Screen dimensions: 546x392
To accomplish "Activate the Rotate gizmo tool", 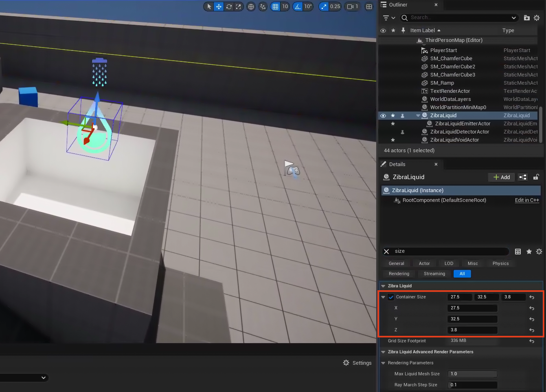I will coord(229,7).
